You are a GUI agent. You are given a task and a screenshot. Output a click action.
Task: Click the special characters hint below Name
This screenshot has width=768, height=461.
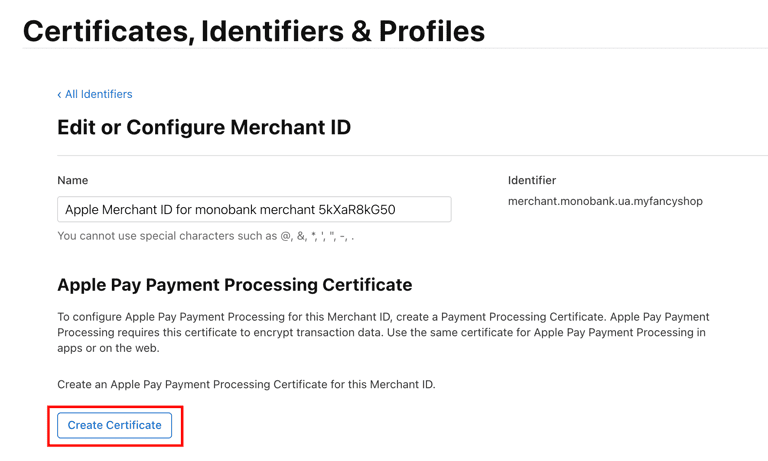(x=205, y=236)
